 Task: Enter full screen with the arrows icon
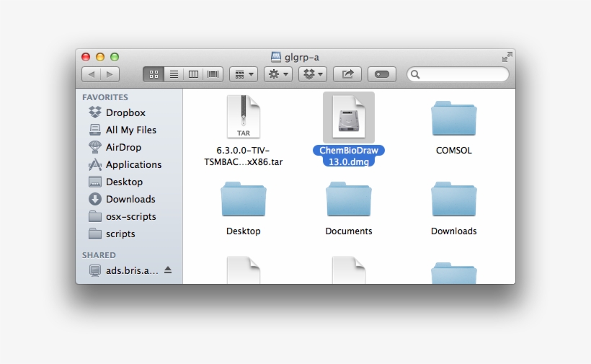pos(507,57)
